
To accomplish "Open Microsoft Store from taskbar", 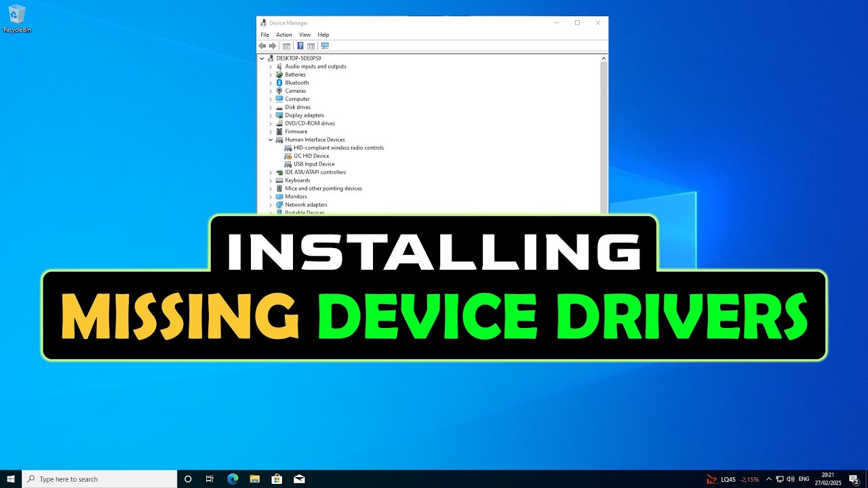I will click(277, 479).
